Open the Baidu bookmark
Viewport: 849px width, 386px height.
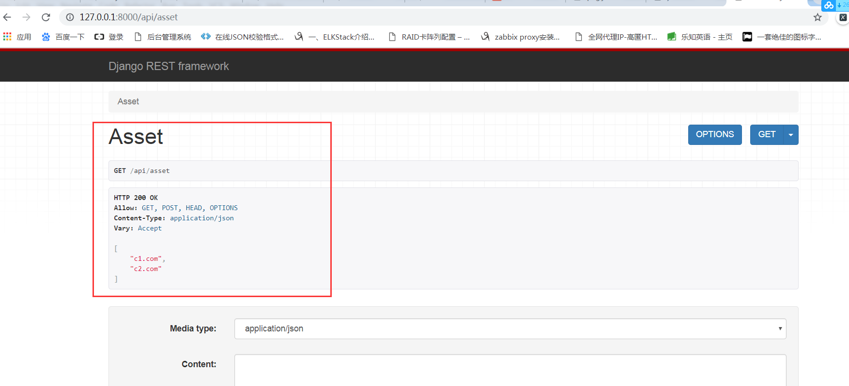(x=63, y=37)
